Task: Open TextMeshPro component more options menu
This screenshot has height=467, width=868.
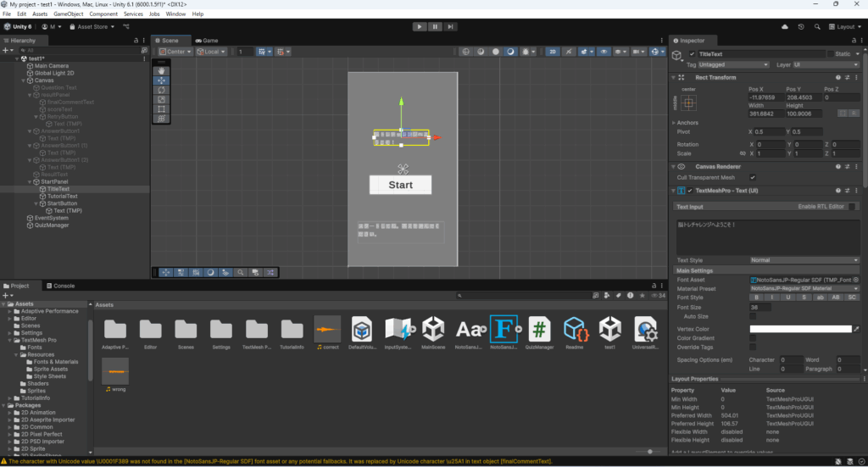Action: pos(856,191)
